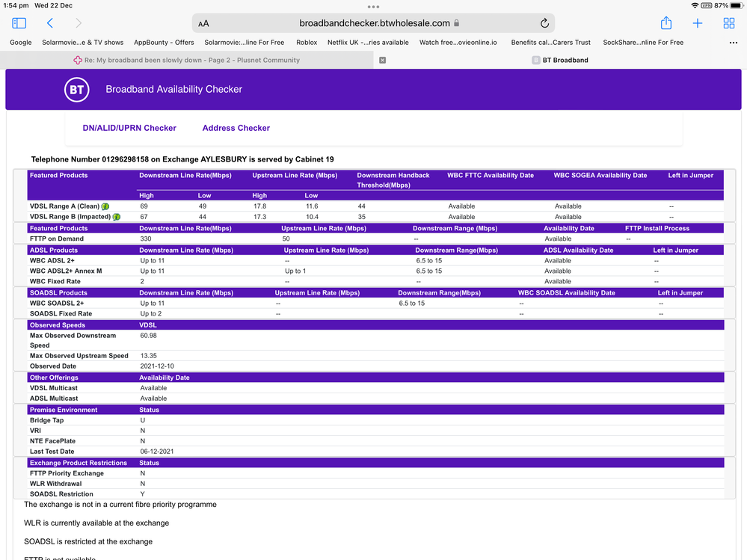Open the Google bookmark
Image resolution: width=747 pixels, height=560 pixels.
(x=20, y=43)
